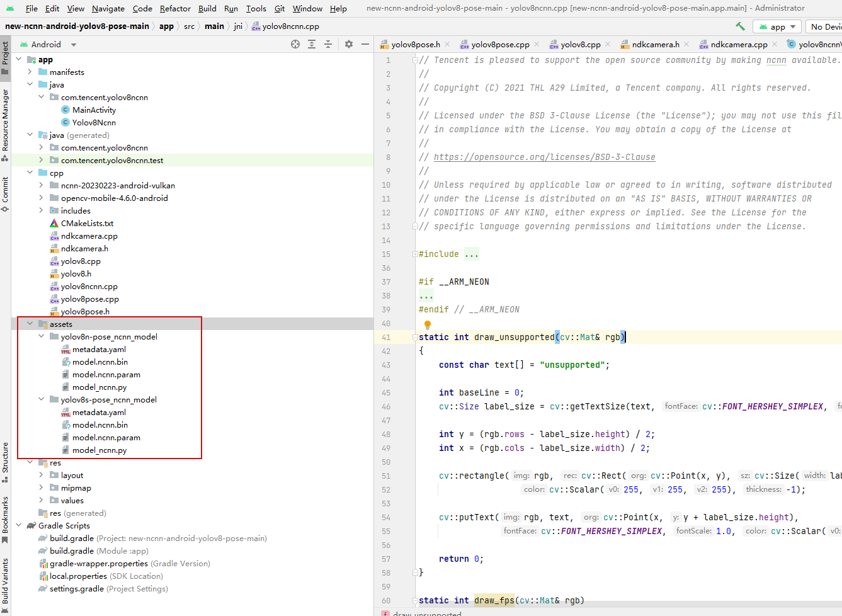The width and height of the screenshot is (842, 616).
Task: Expand the mipmap resource folder
Action: click(41, 488)
